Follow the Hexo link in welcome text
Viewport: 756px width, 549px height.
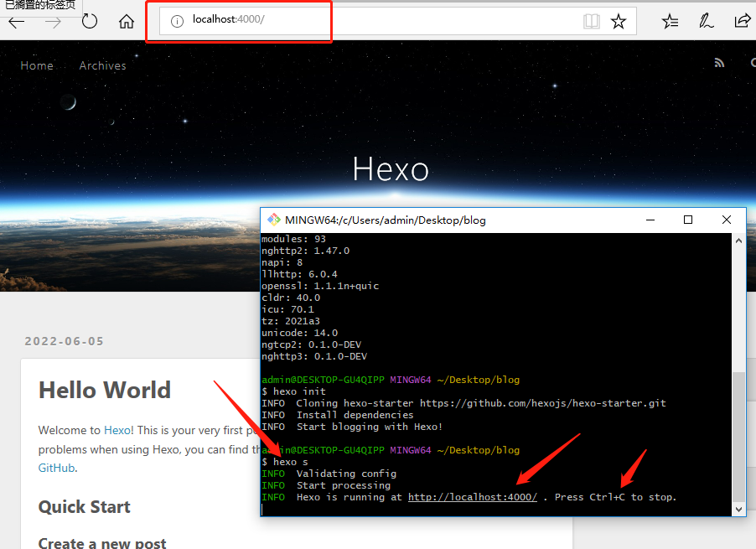[117, 430]
